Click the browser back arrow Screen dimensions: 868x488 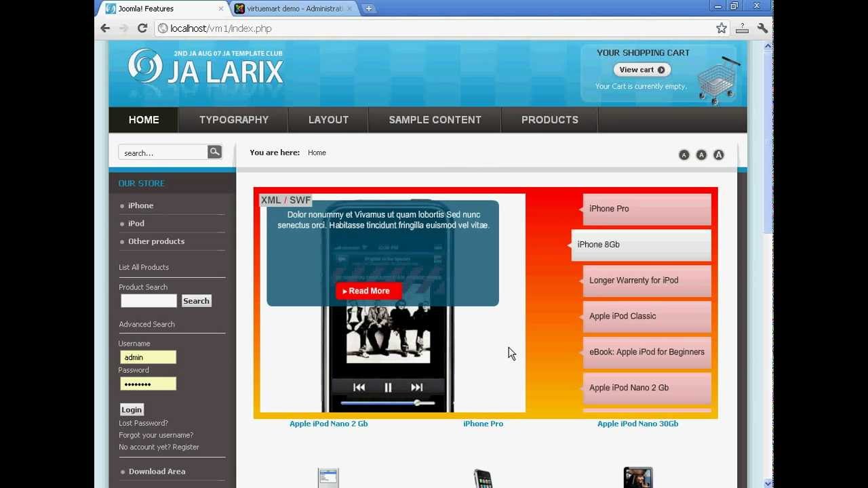pyautogui.click(x=105, y=28)
